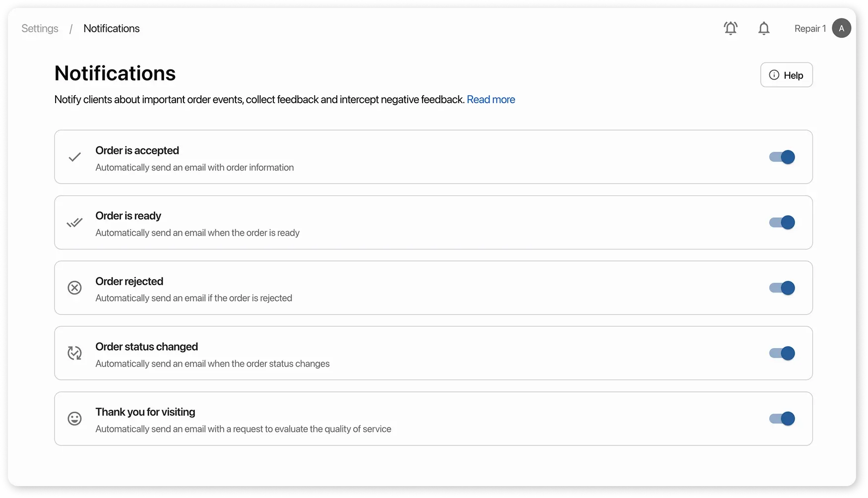Screen dimensions: 868x498
Task: Click the checkmark icon beside Order is accepted
Action: coord(74,157)
